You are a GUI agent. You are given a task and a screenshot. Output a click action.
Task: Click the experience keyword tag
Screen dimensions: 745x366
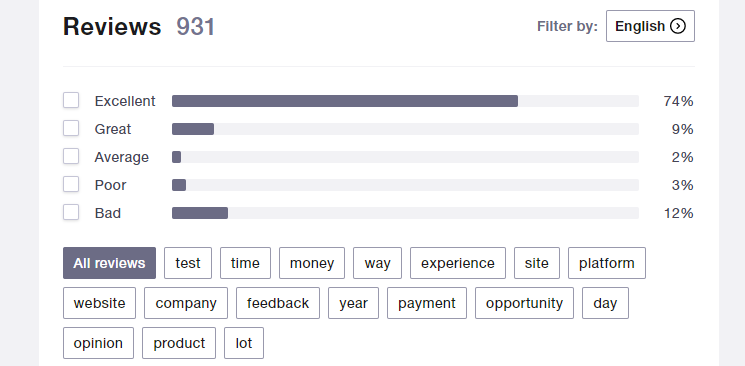pos(458,263)
